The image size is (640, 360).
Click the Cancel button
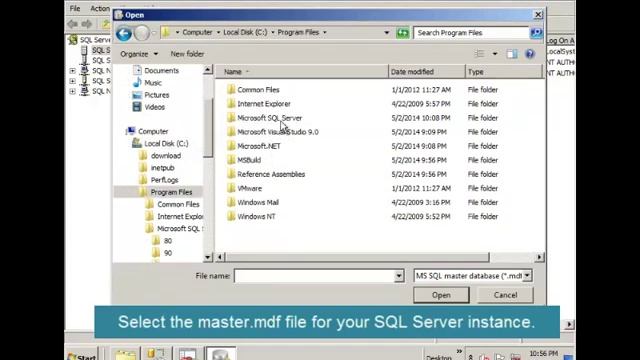coord(505,295)
